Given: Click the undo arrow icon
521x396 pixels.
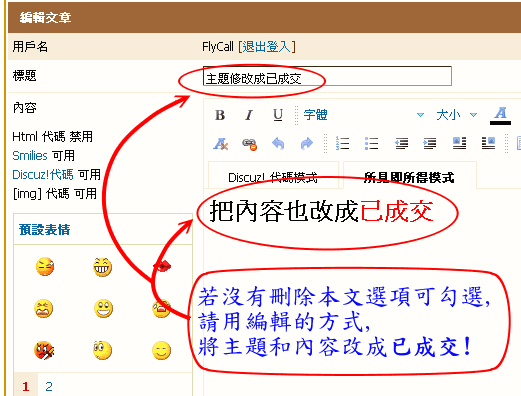Looking at the screenshot, I should coord(278,144).
